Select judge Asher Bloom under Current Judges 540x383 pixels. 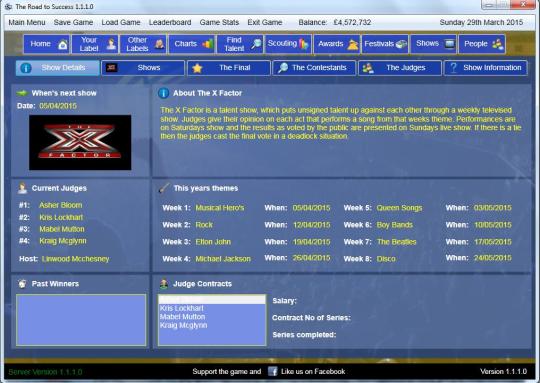[61, 205]
